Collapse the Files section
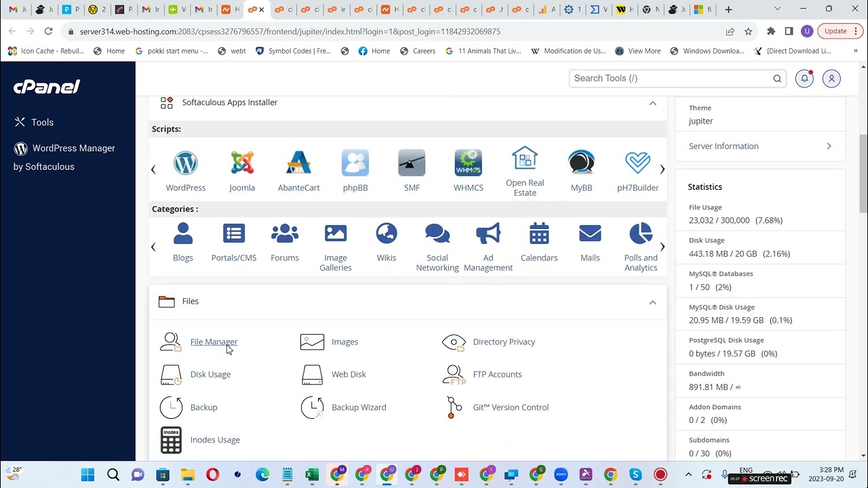The image size is (868, 488). [652, 302]
